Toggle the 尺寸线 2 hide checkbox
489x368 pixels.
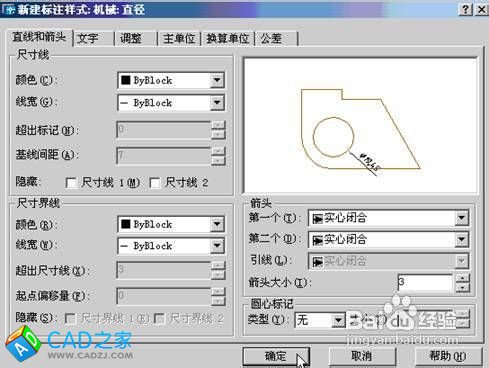155,183
